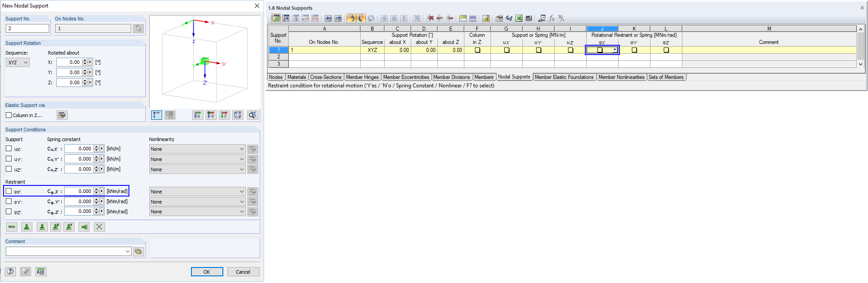Cancel the New Nodal Support dialog
Viewport: 868px width, 283px height.
243,272
